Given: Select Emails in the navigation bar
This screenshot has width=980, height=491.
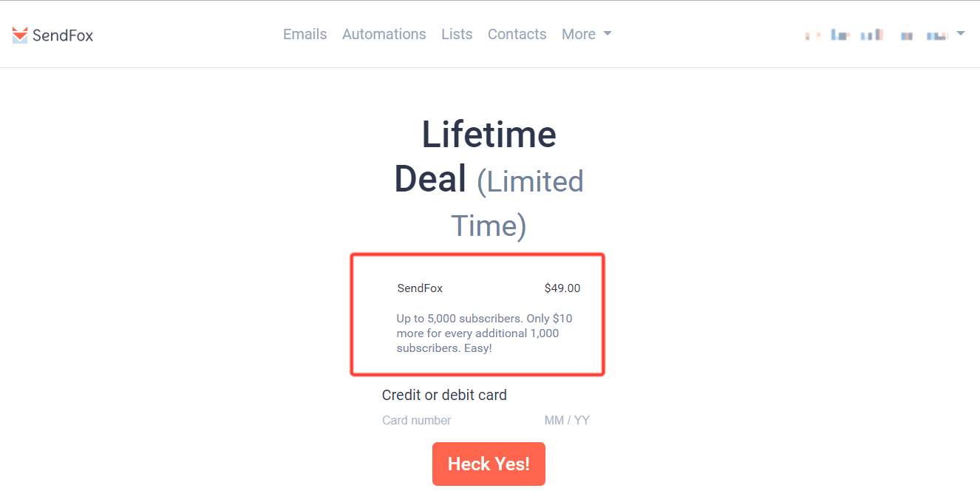Looking at the screenshot, I should click(x=304, y=34).
